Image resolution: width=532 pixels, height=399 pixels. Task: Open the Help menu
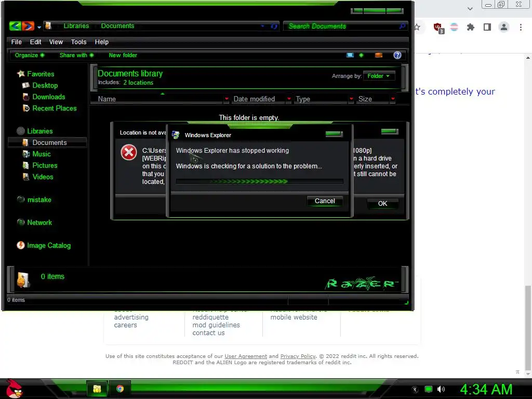point(101,42)
